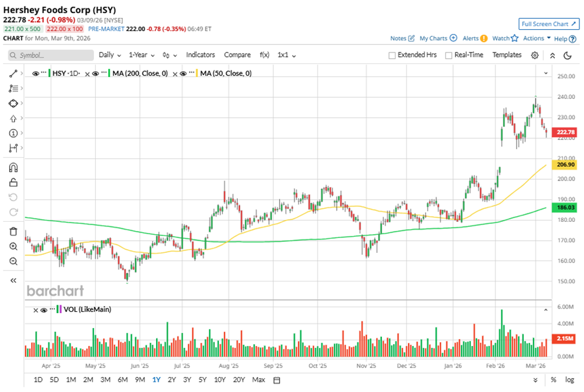
Task: Open the Indicators menu
Action: 200,55
